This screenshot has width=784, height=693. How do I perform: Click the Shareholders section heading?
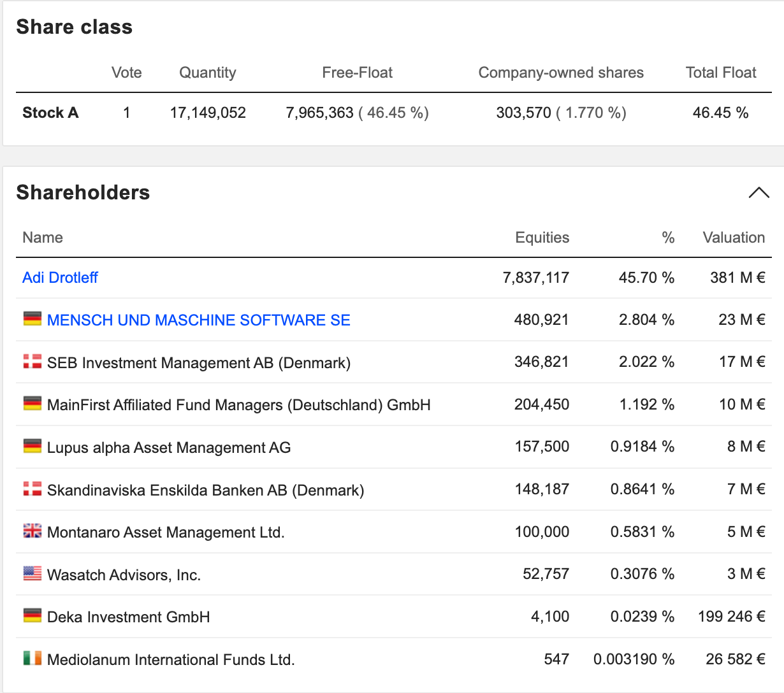pyautogui.click(x=83, y=192)
